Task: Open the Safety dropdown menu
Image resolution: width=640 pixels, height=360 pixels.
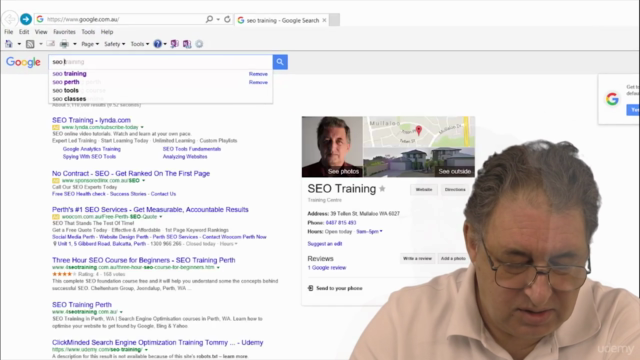Action: pos(114,44)
